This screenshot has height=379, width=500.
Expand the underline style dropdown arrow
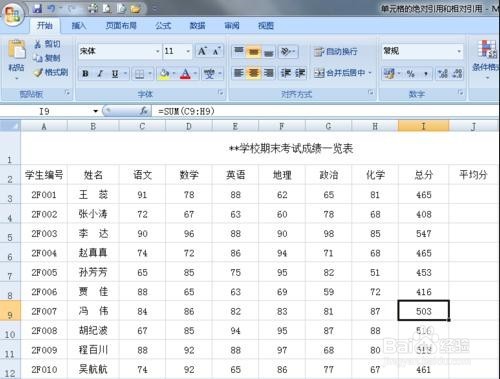(x=125, y=74)
